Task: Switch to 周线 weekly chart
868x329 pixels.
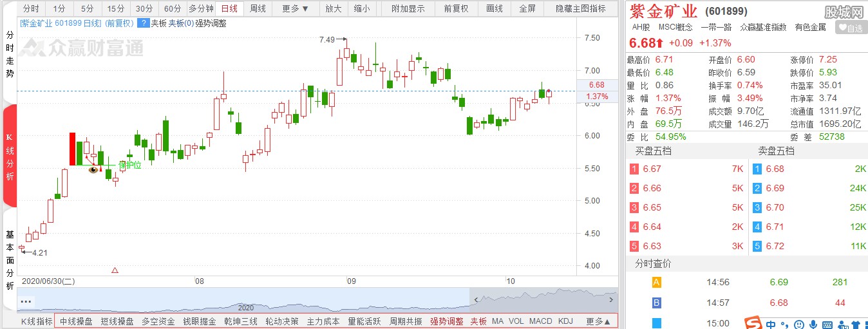Action: 258,9
